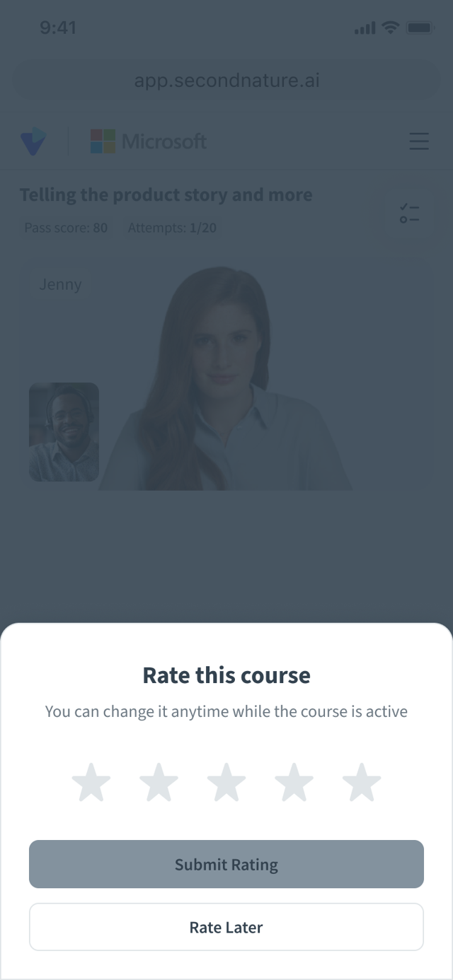The image size is (453, 980).
Task: Tap the battery status icon
Action: (420, 28)
